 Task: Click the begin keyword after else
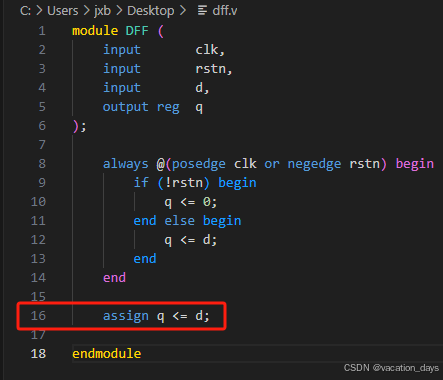[x=222, y=221]
